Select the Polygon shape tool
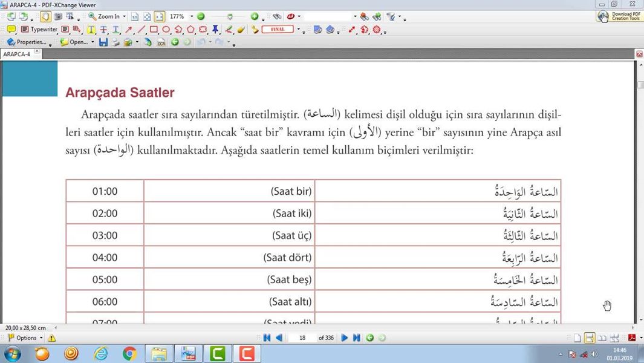Viewport: 644px width, 363px height. coord(190,29)
